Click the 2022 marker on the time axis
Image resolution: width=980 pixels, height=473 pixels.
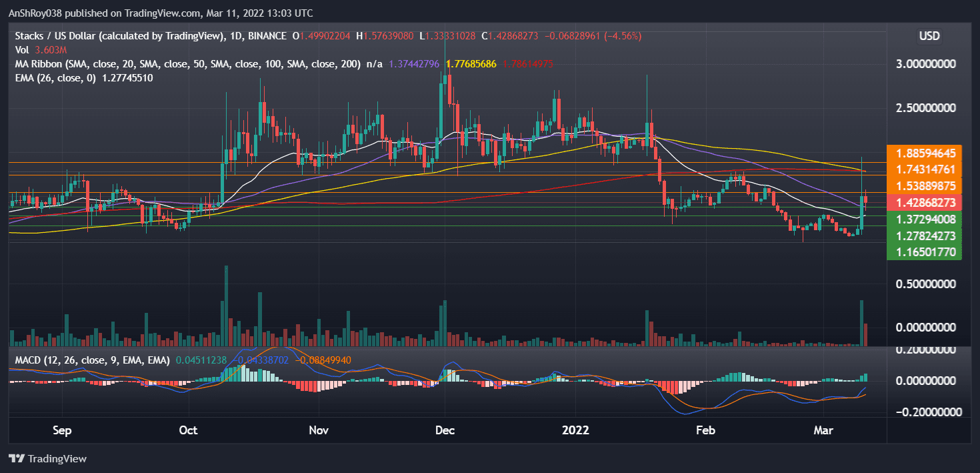(x=576, y=431)
